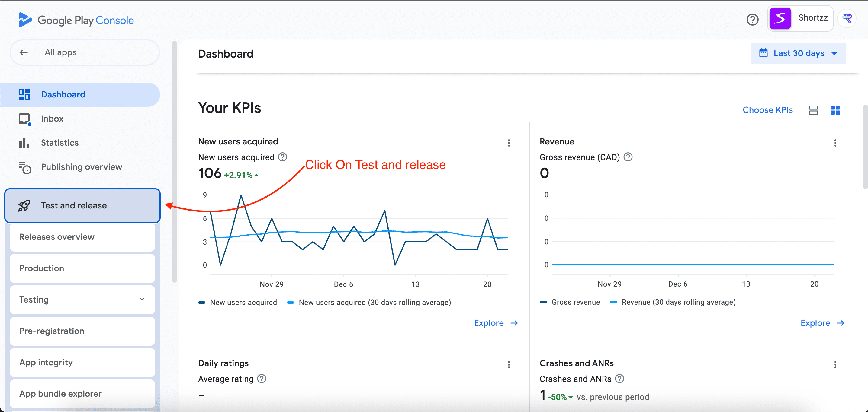Open the Dashboard sidebar icon
Image resolution: width=868 pixels, height=412 pixels.
tap(24, 94)
